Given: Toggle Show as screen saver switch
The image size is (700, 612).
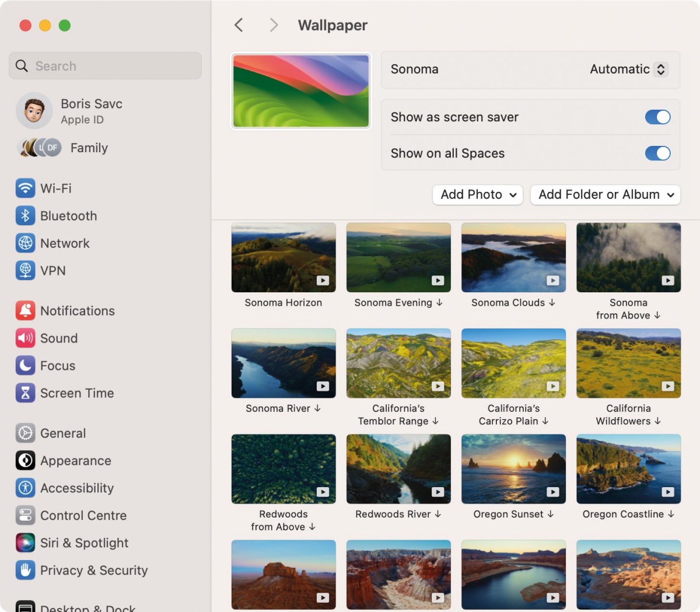Looking at the screenshot, I should coord(657,117).
